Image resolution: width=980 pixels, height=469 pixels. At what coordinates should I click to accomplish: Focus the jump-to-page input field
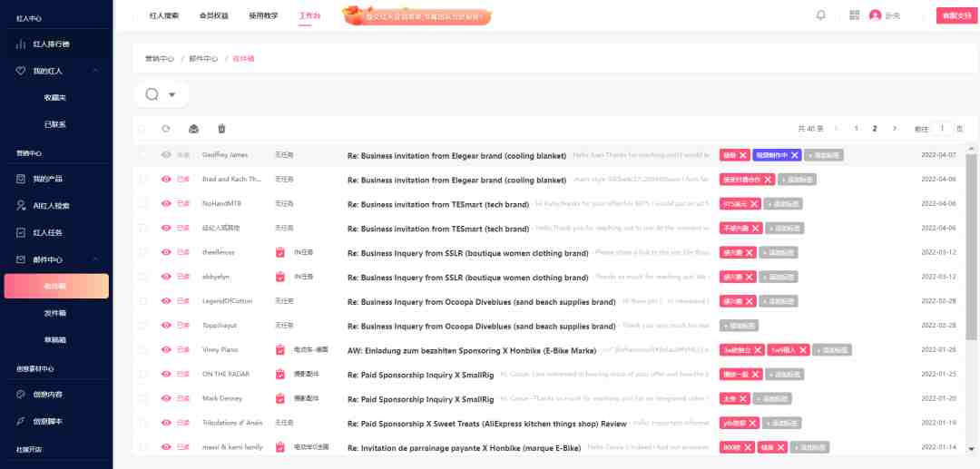click(942, 129)
